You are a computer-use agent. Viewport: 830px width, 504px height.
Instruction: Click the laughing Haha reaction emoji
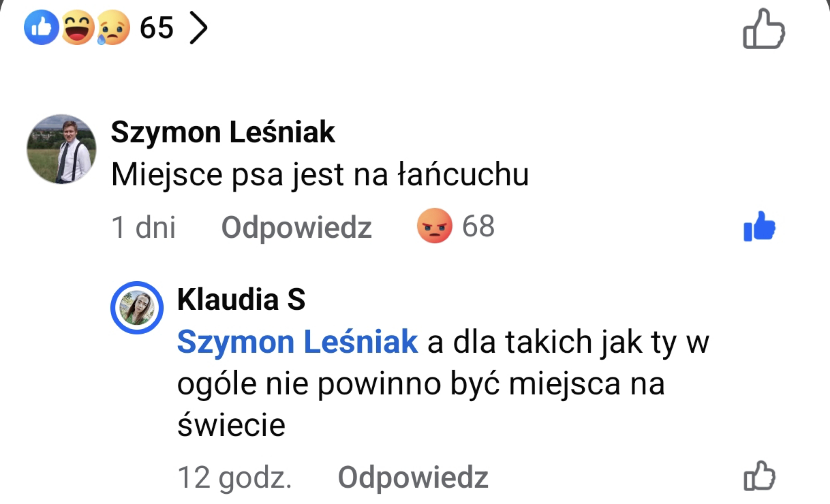(78, 27)
